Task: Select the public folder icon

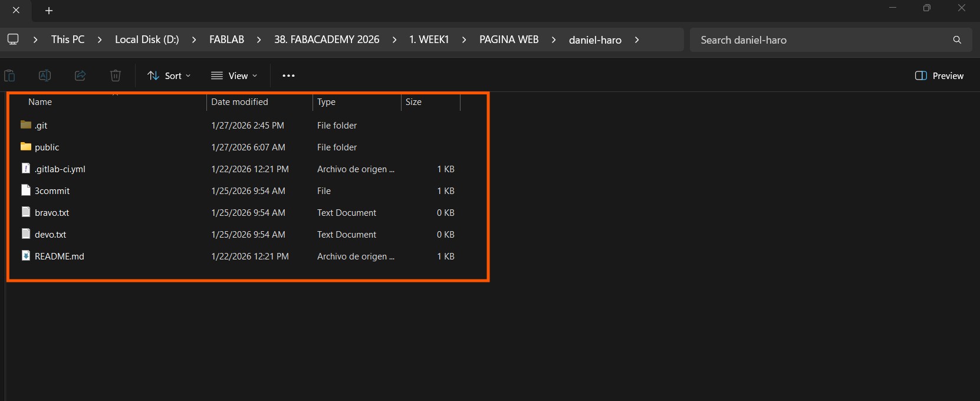Action: (26, 146)
